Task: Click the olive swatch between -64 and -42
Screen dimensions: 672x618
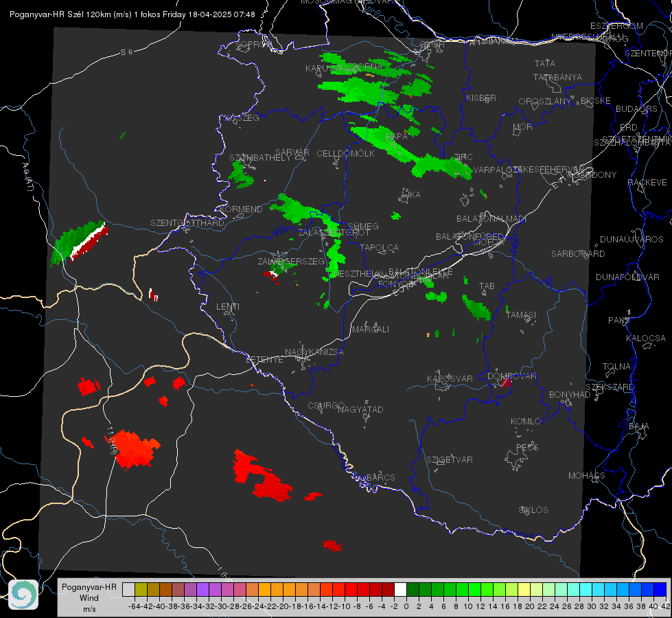Action: (141, 589)
